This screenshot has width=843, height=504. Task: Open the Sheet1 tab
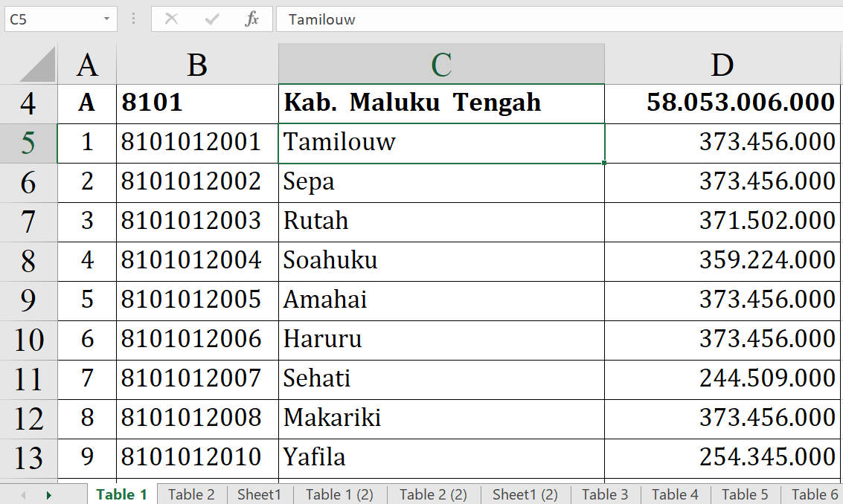coord(259,494)
